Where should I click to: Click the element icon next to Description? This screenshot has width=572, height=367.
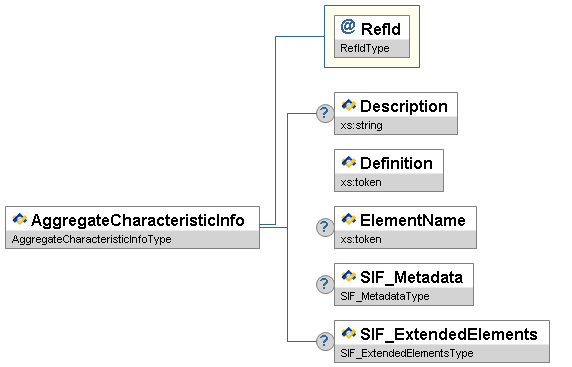[348, 105]
